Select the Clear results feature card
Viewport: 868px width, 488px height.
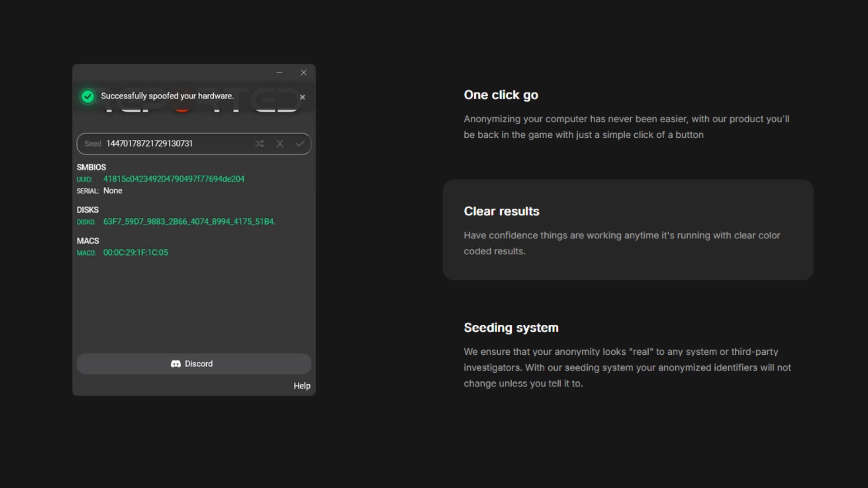click(628, 230)
